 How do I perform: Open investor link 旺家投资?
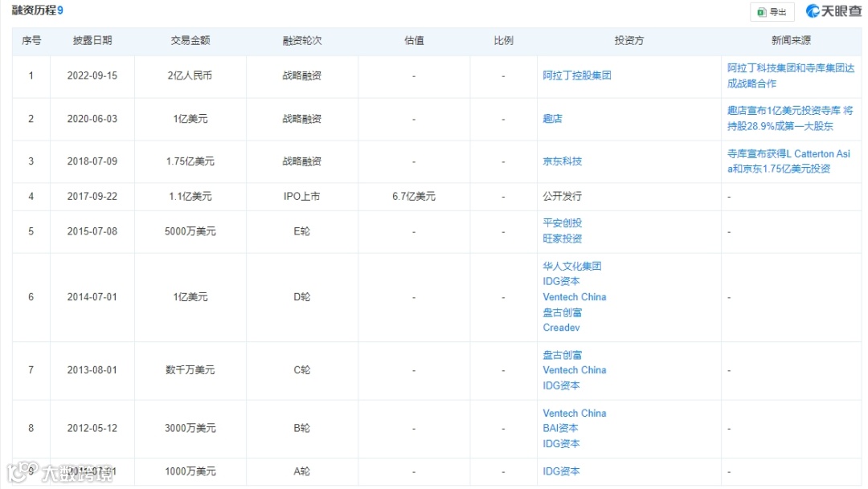tap(563, 238)
